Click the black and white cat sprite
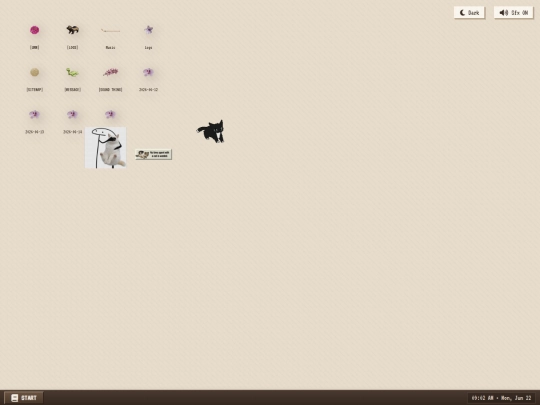The image size is (540, 405). point(211,131)
